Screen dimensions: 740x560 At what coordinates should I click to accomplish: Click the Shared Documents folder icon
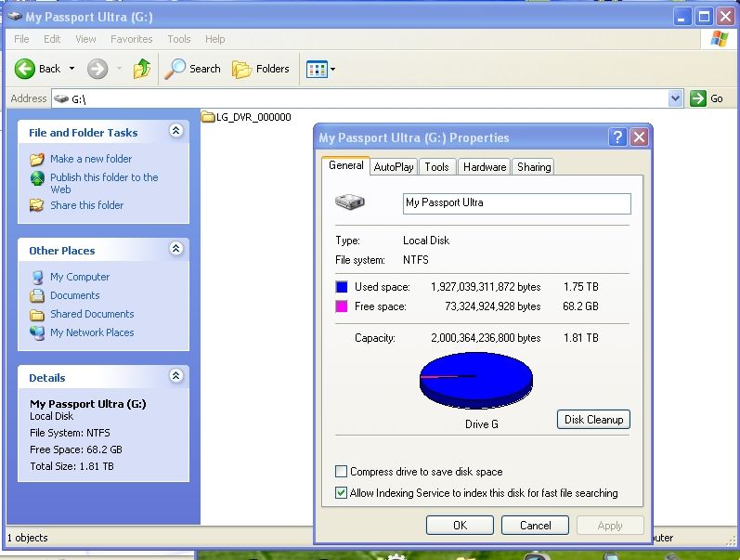37,315
